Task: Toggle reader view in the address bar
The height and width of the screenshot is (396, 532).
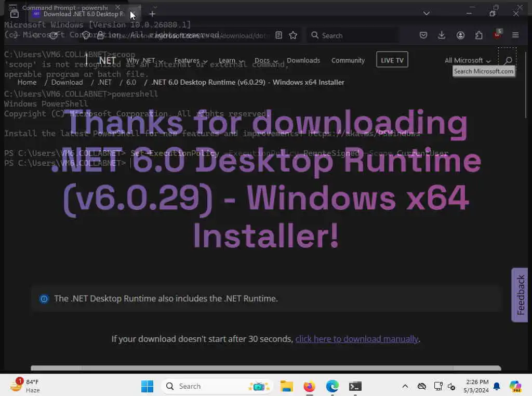Action: point(278,35)
